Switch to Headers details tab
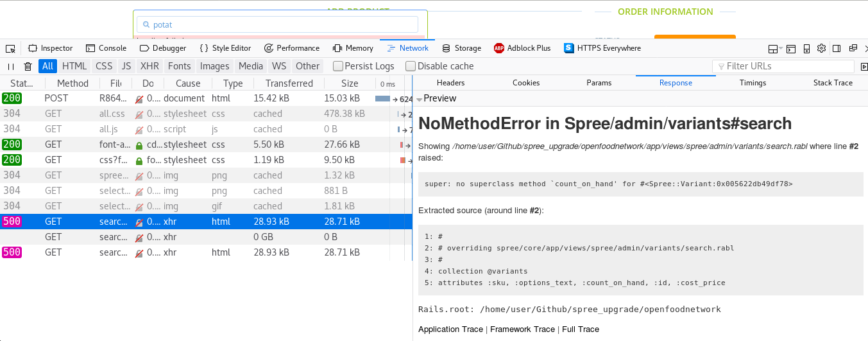 click(x=451, y=83)
